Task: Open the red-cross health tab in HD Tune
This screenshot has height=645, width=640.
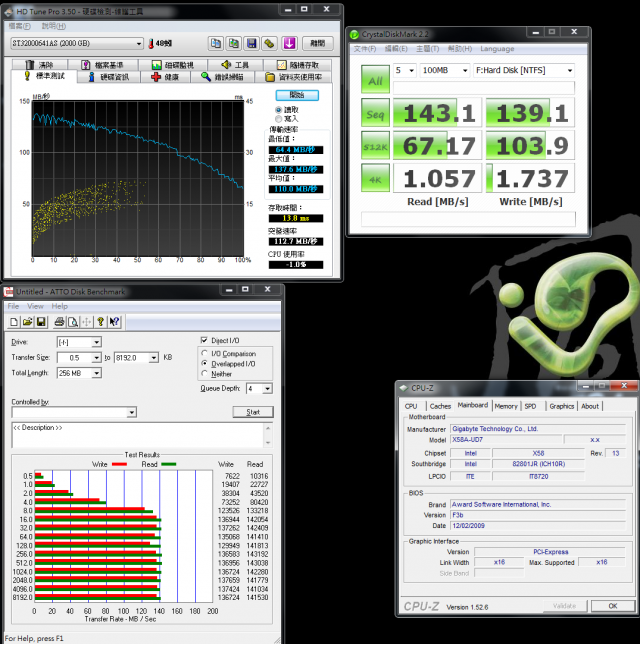Action: tap(165, 77)
